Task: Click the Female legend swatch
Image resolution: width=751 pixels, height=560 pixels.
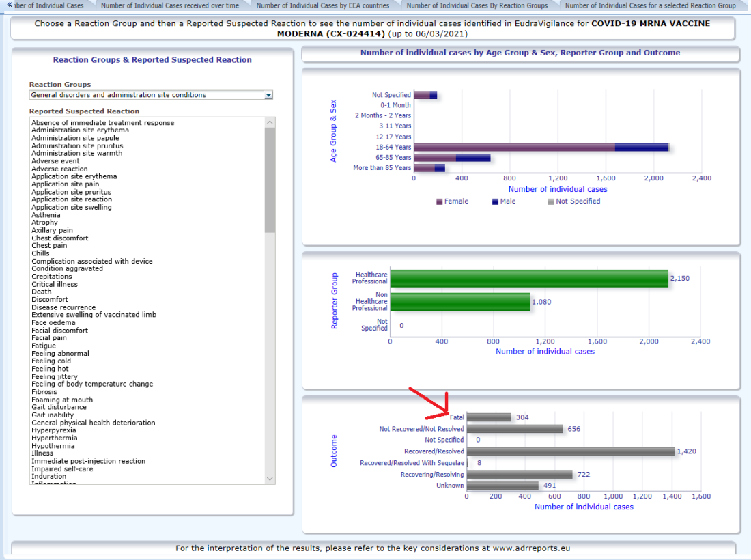Action: (x=439, y=201)
